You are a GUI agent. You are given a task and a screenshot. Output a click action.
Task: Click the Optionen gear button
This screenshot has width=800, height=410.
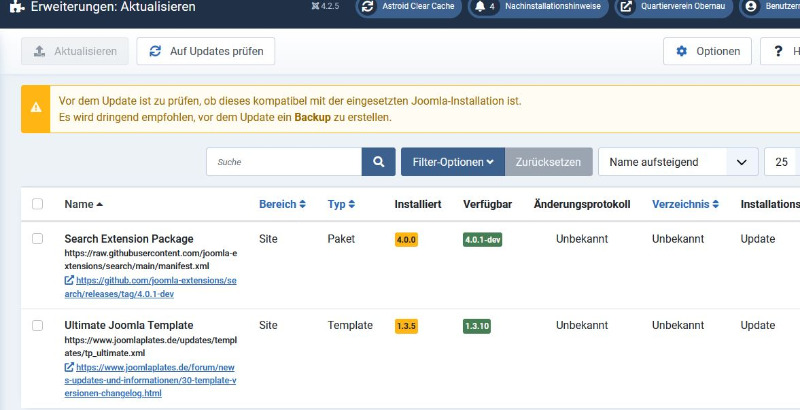pos(707,51)
